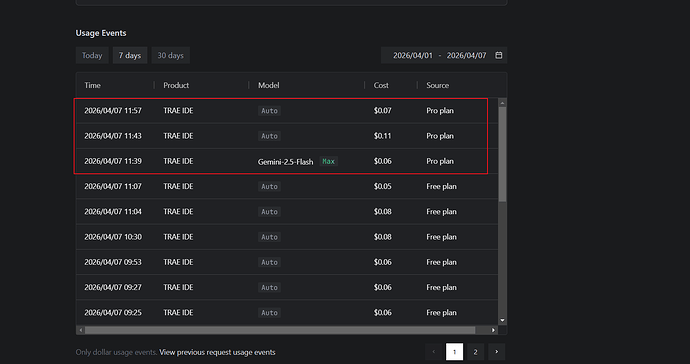Screen dimensions: 690x364
Task: Click Pro plan source in 11:57 row
Action: point(440,110)
